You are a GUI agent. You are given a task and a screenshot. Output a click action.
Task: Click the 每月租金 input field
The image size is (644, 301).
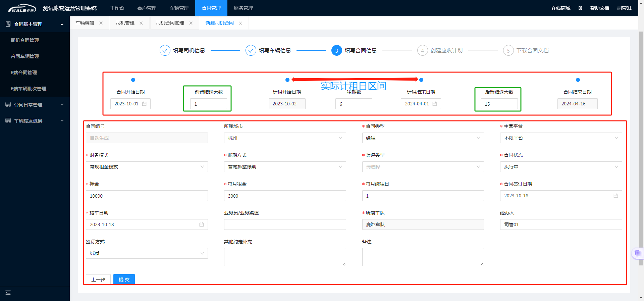pyautogui.click(x=285, y=196)
